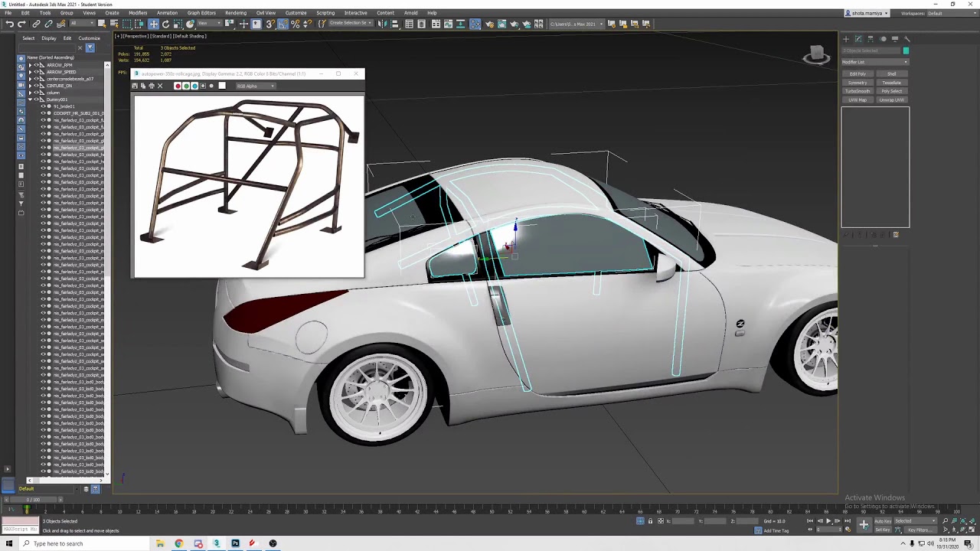Open the Chrome icon on the taskbar
Screen dimensions: 980x551
tap(178, 543)
